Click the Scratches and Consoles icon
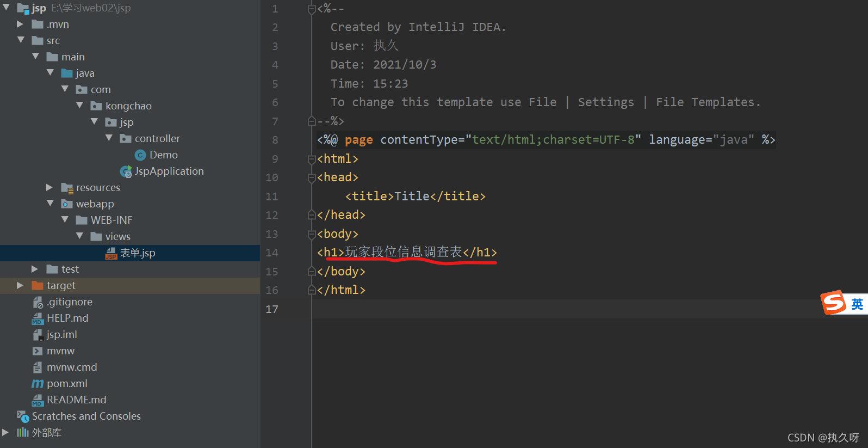Image resolution: width=868 pixels, height=448 pixels. tap(23, 416)
